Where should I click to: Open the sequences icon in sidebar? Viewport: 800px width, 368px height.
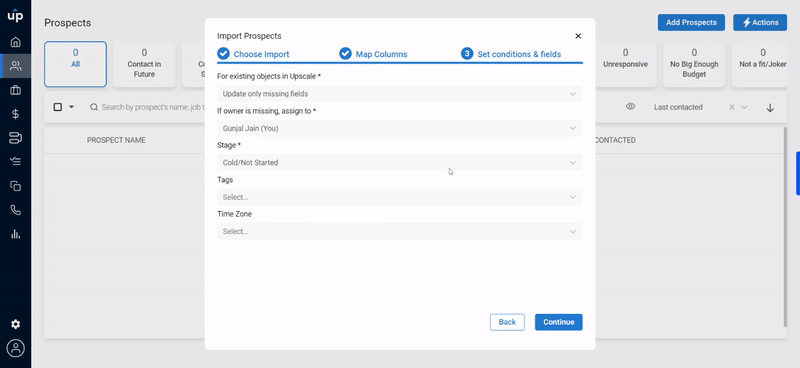click(x=15, y=138)
